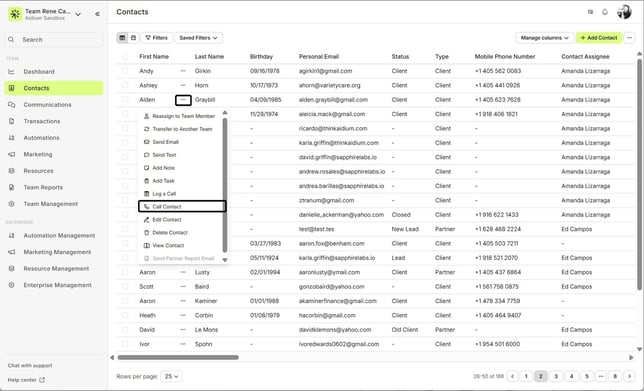Click the Marketing Management icon
The width and height of the screenshot is (644, 391).
point(12,252)
